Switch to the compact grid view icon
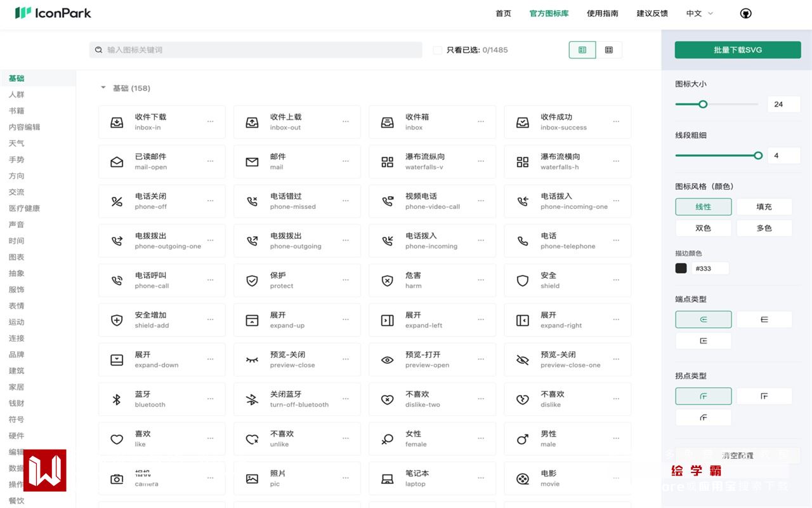The image size is (812, 508). point(609,50)
